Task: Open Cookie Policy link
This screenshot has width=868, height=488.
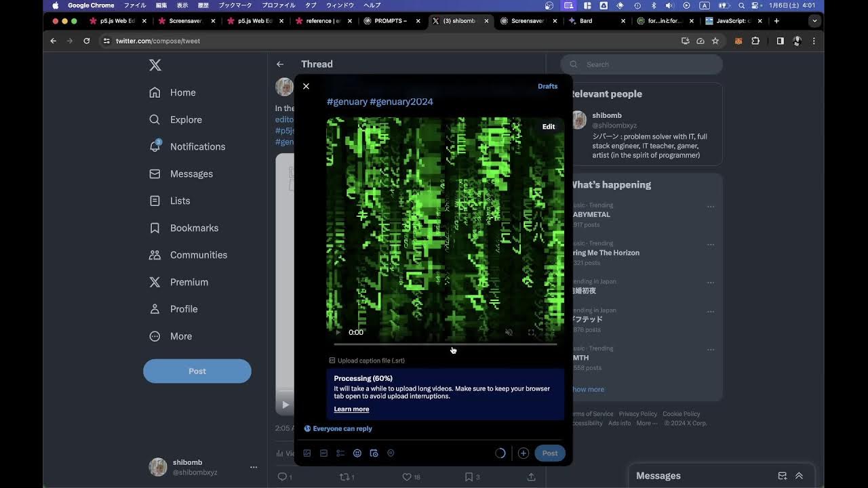Action: [682, 414]
